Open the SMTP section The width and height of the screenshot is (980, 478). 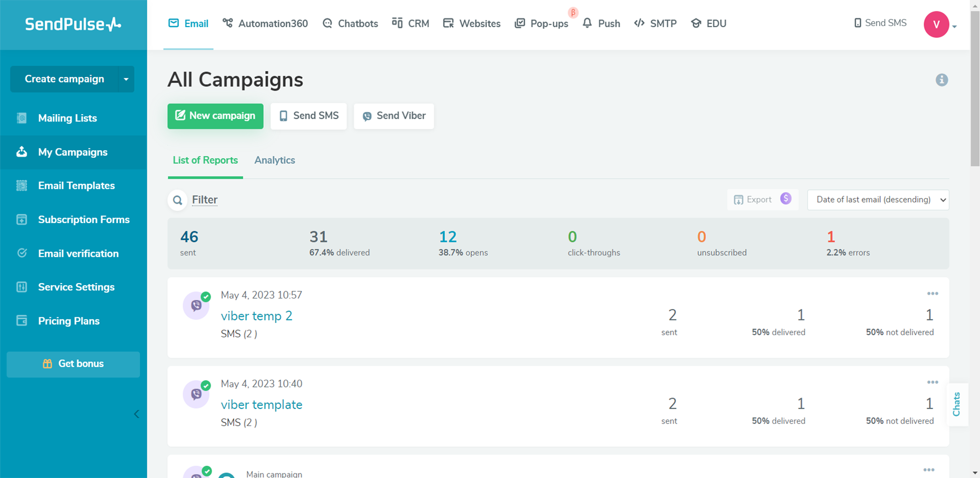click(655, 23)
